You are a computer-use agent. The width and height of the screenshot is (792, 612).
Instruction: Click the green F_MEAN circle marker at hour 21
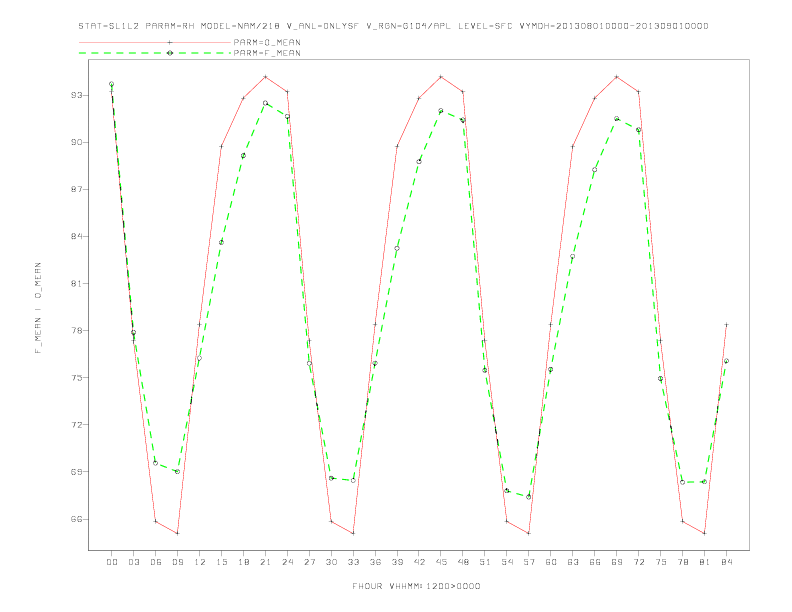[x=265, y=103]
